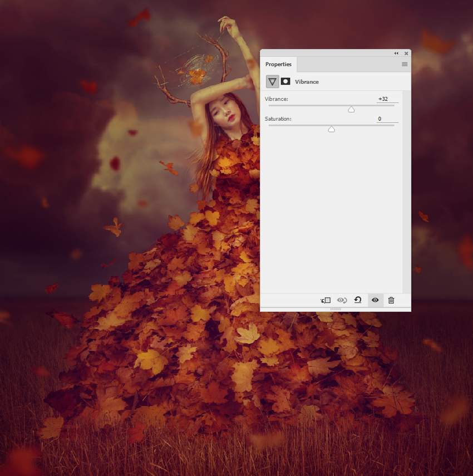The image size is (473, 476).
Task: Reset adjustment to defaults
Action: pos(358,300)
